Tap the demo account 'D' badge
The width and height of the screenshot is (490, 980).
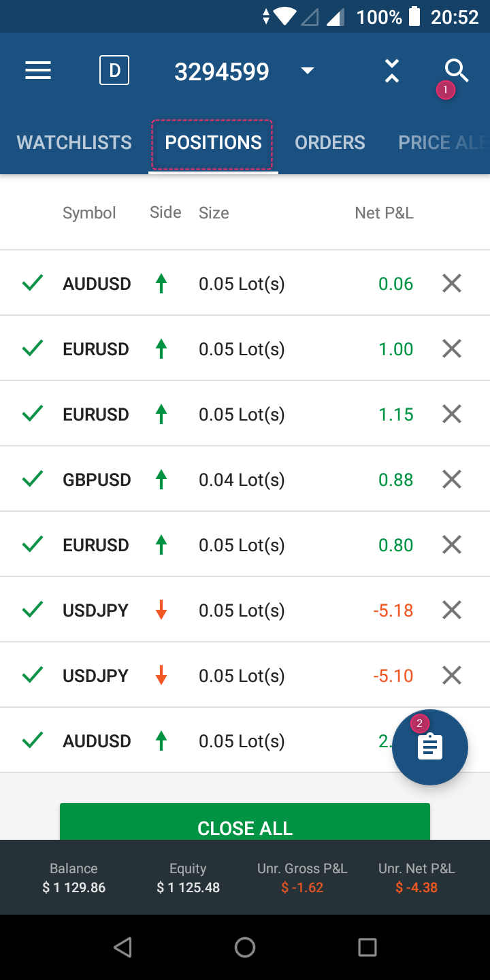(114, 71)
